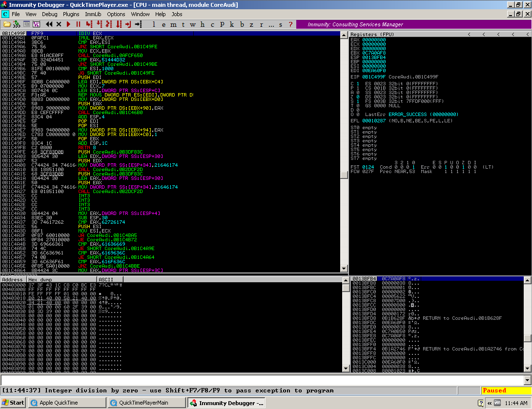The width and height of the screenshot is (532, 409).
Task: Open the Help menu
Action: pos(161,14)
